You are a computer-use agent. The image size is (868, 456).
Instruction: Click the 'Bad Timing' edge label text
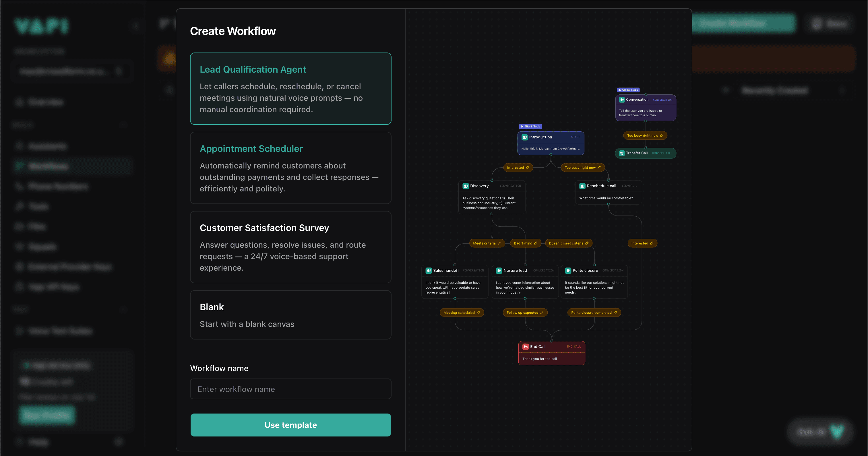(x=523, y=243)
